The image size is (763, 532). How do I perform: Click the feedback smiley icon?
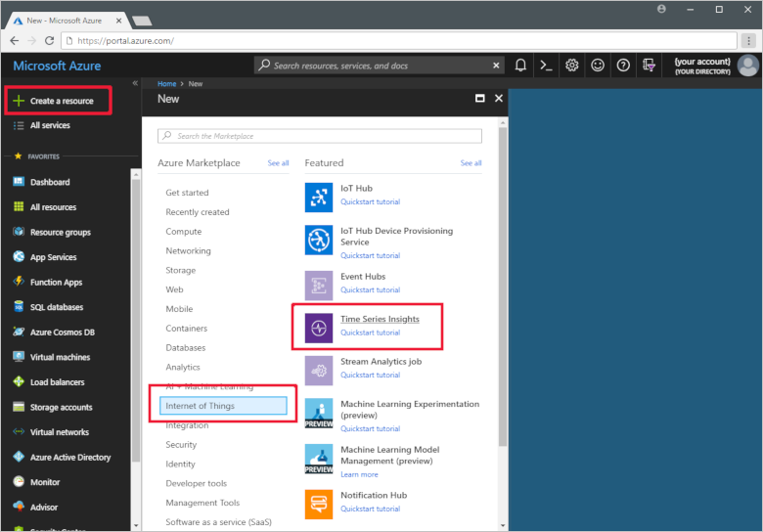(x=598, y=66)
